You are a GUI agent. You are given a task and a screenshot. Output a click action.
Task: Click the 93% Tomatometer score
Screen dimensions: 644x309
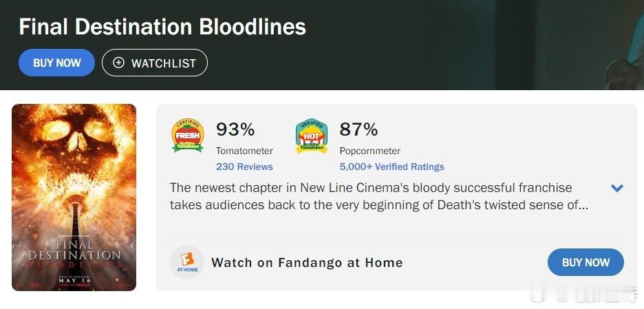click(235, 130)
